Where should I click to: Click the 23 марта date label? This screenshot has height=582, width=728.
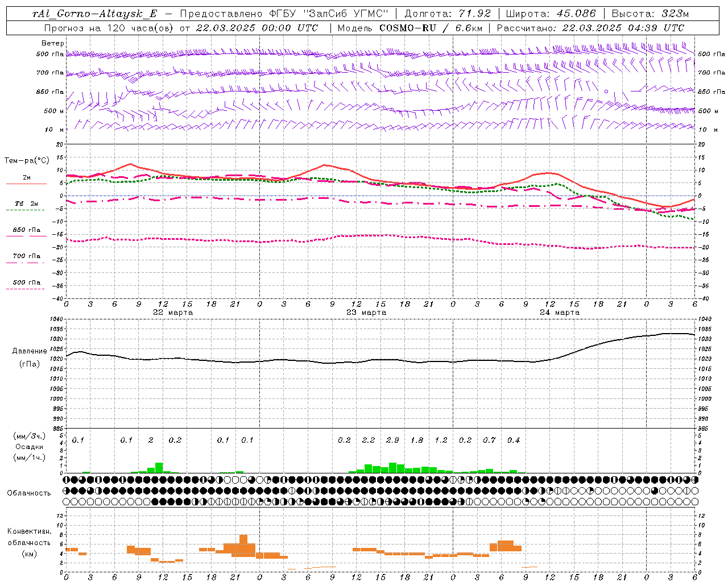(x=366, y=313)
